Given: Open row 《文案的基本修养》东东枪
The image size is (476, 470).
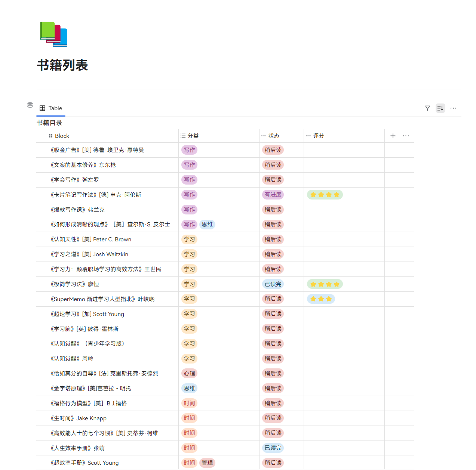Looking at the screenshot, I should (83, 165).
